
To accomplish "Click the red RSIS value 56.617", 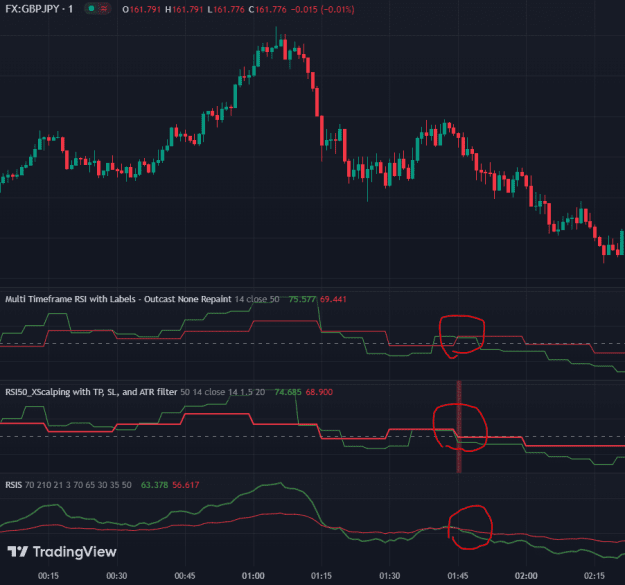I will coord(185,485).
